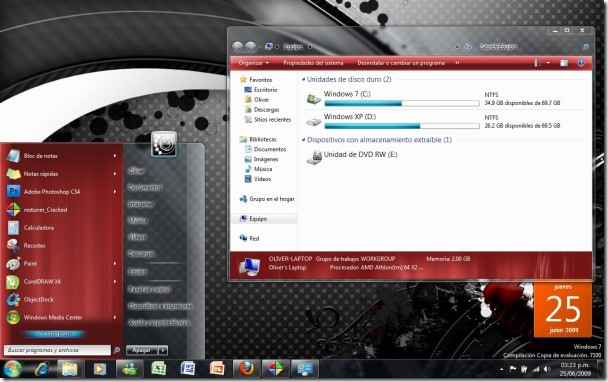Open Documentos link in Start menu
The height and width of the screenshot is (382, 608).
[145, 188]
